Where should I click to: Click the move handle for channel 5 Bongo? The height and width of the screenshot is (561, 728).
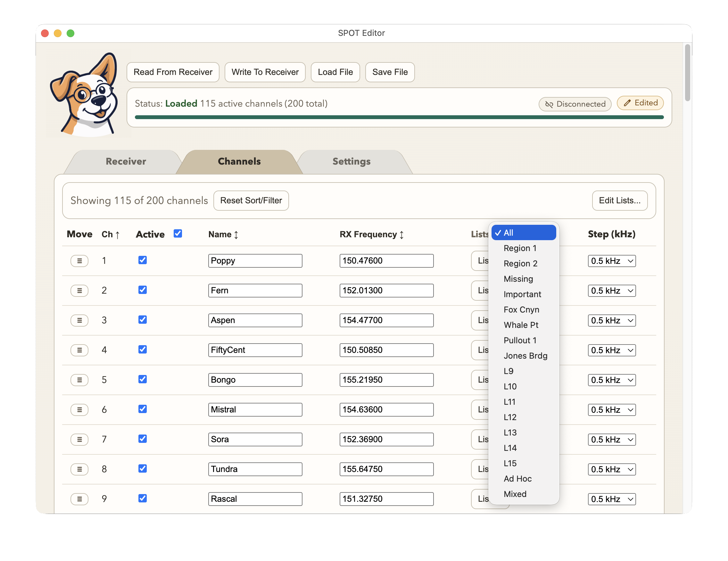[x=79, y=380]
